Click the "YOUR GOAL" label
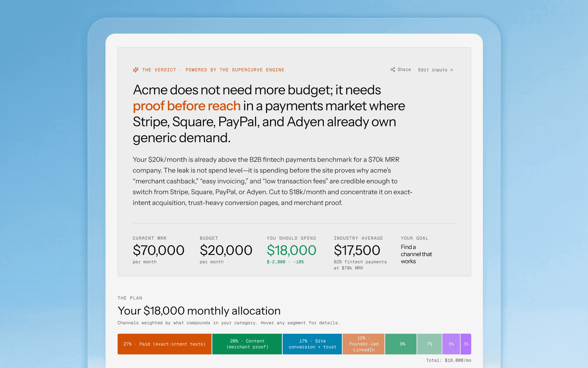 [415, 238]
